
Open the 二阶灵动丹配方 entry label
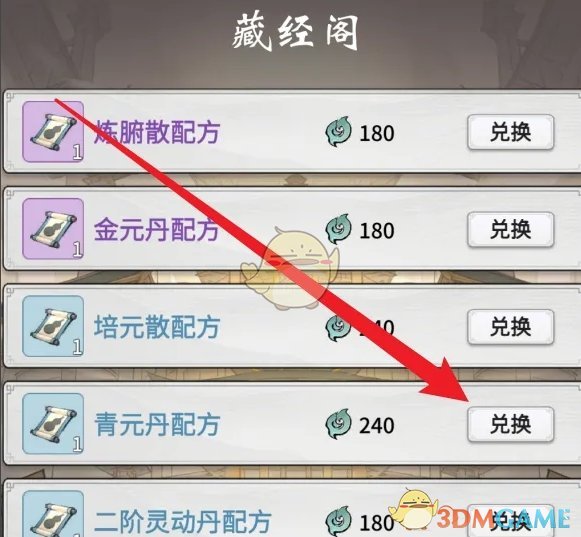182,522
